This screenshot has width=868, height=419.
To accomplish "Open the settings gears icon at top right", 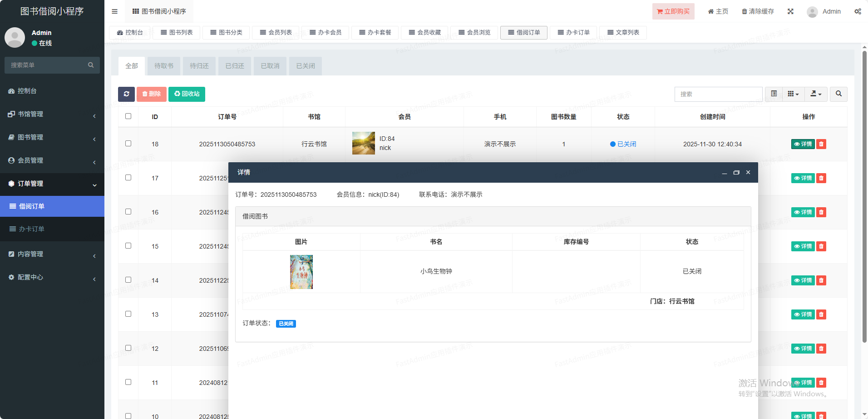I will (x=858, y=11).
